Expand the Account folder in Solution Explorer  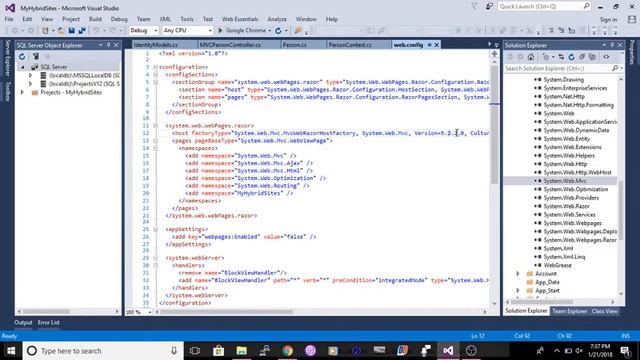[x=518, y=273]
